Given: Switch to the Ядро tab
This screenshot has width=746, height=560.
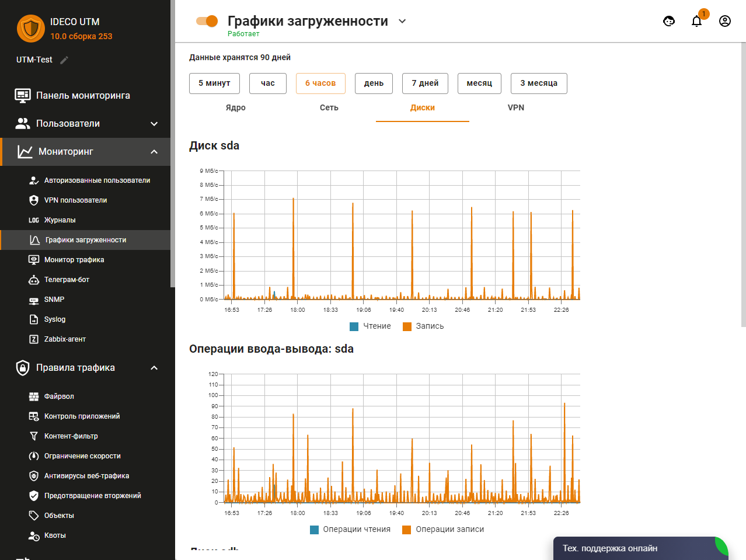Looking at the screenshot, I should [236, 108].
